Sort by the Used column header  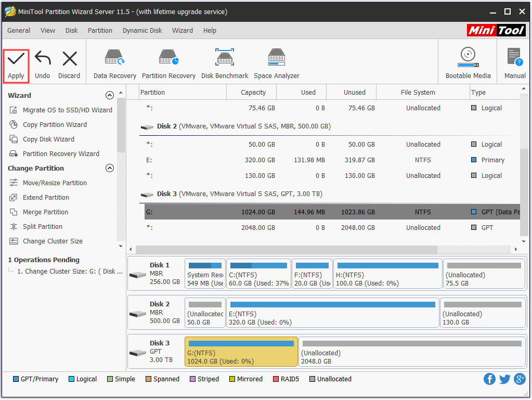tap(302, 92)
